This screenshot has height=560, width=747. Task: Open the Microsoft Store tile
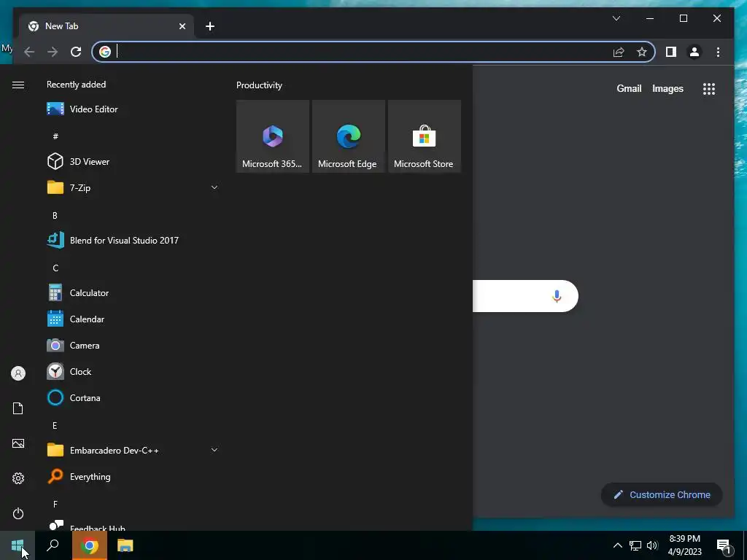pos(425,136)
